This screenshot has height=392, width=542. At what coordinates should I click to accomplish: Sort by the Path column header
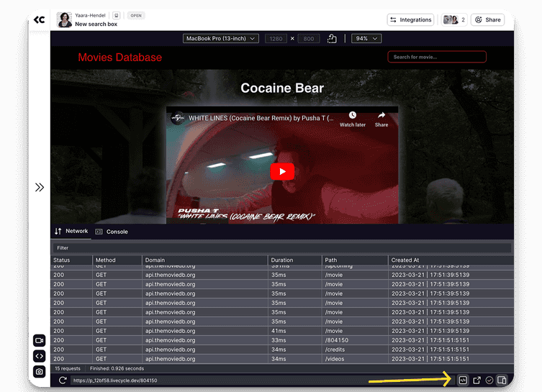point(355,260)
